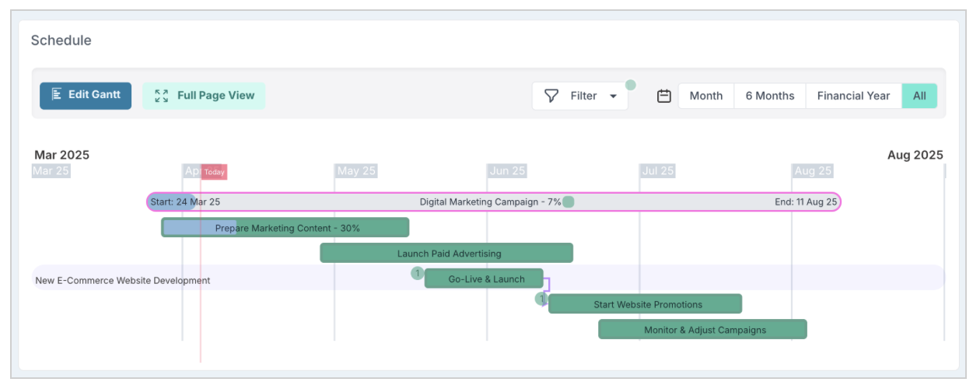The image size is (980, 389).
Task: Open the Edit Gantt button
Action: 86,96
